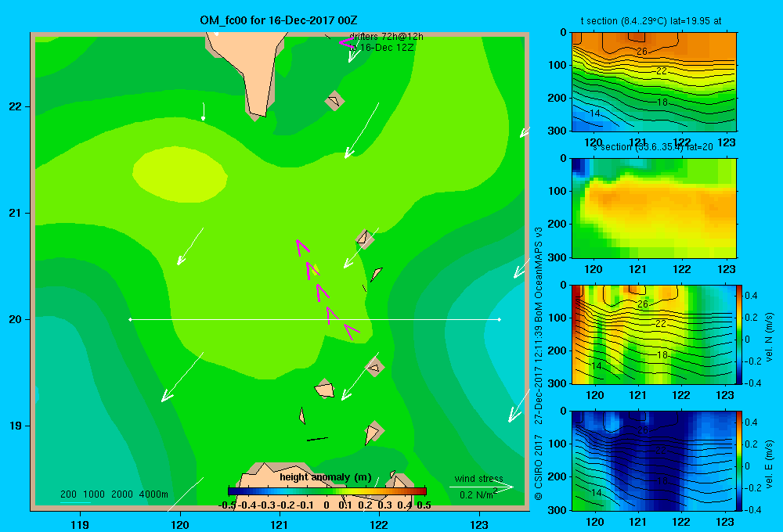
Task: Click the CSIRO BoM OceanMAPS copyright text
Action: pos(539,363)
